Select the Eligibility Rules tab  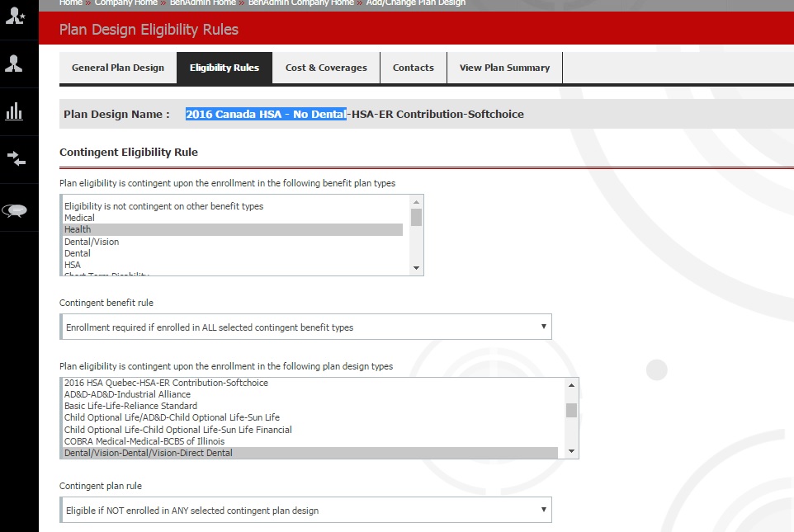click(224, 68)
